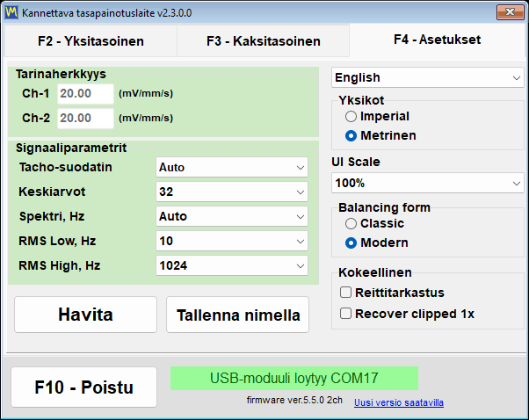Expand the UI Scale 100% dropdown

(428, 183)
